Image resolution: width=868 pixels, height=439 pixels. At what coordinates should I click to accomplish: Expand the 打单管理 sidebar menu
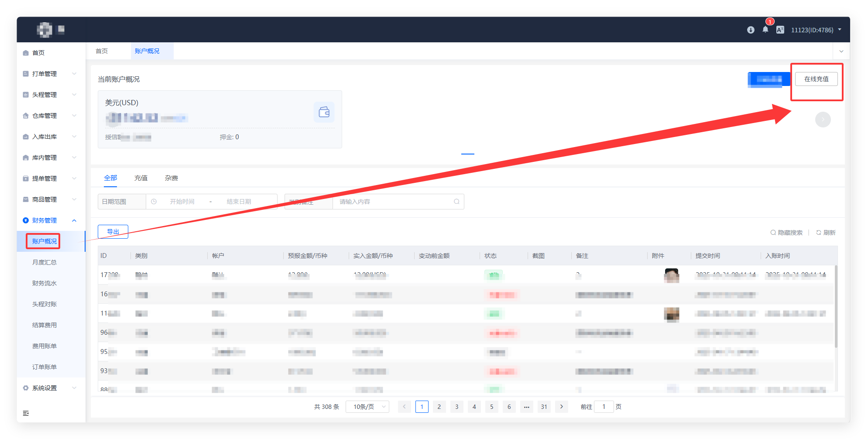50,74
